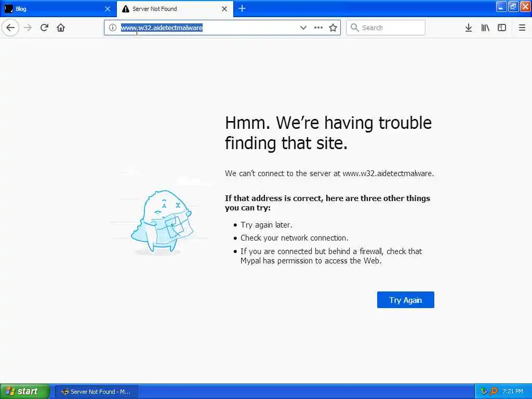Go back with the back arrow button
Screen dimensions: 532x399
(x=10, y=28)
